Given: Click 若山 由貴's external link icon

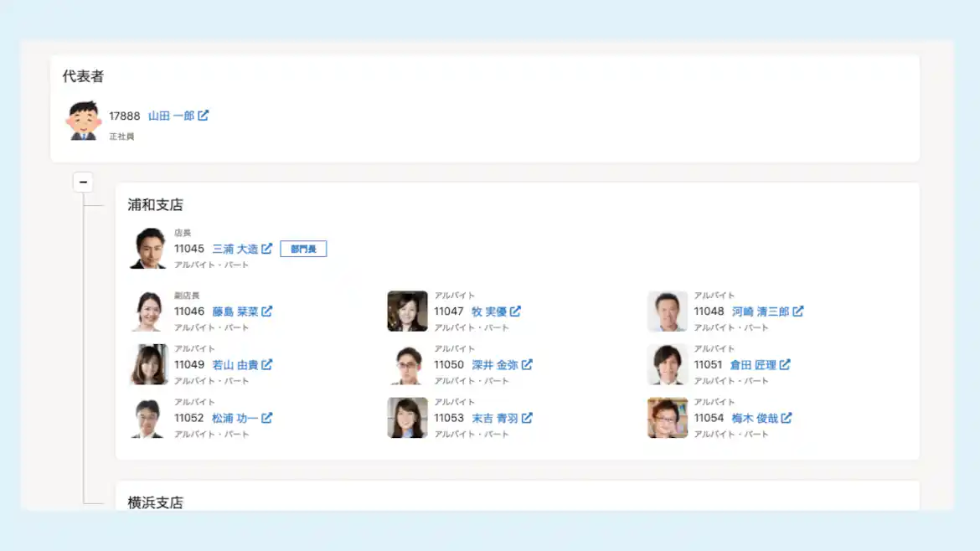Looking at the screenshot, I should coord(268,365).
